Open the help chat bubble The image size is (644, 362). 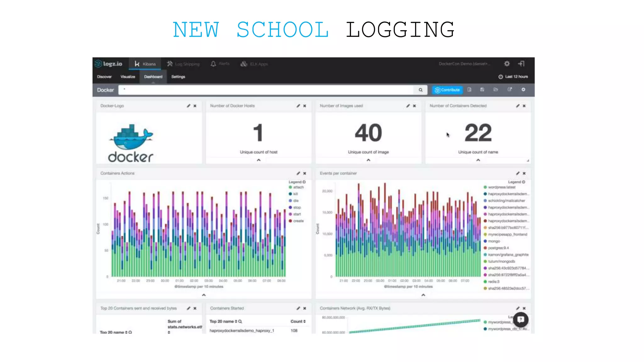click(521, 320)
